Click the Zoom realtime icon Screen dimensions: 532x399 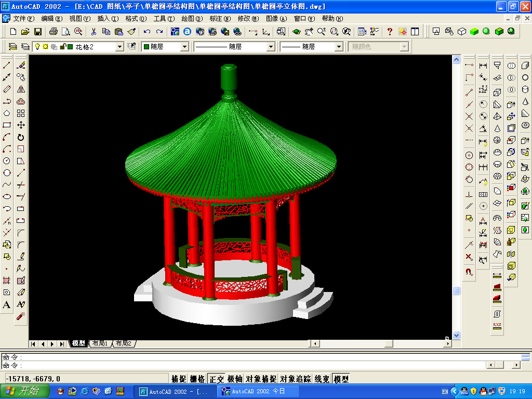(321, 32)
